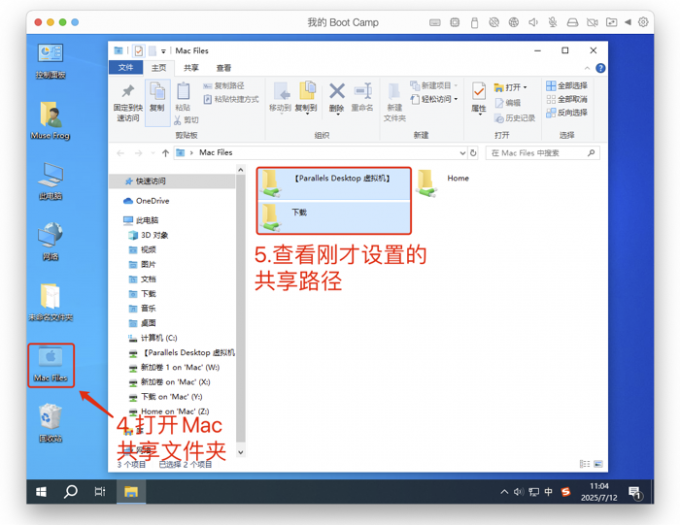Click 粘贴快捷方式 in the ribbon
The height and width of the screenshot is (525, 680).
coord(231,99)
